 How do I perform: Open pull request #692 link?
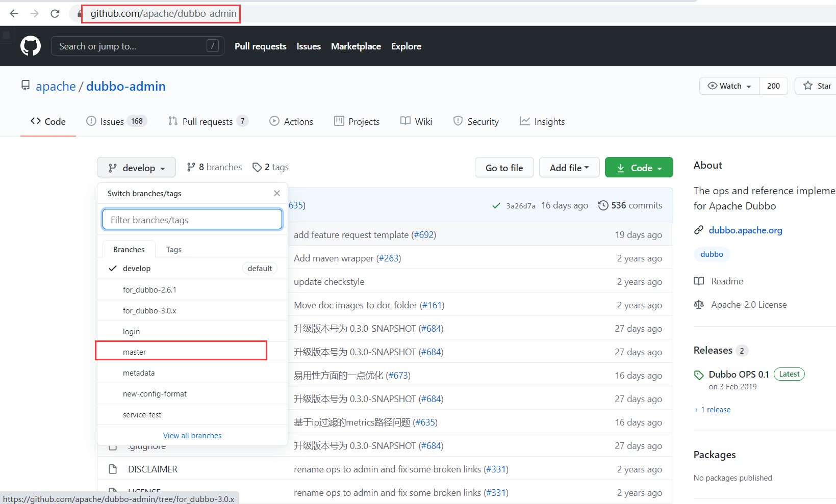[423, 235]
